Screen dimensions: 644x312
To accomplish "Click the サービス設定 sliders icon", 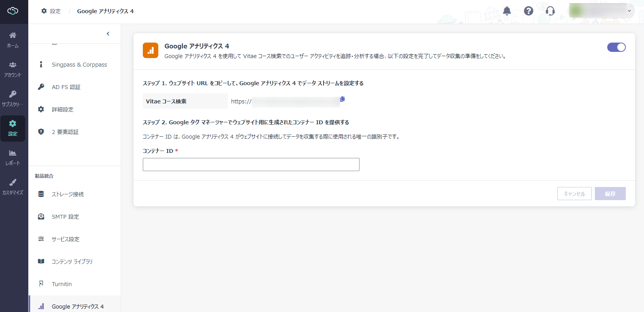I will pyautogui.click(x=41, y=239).
